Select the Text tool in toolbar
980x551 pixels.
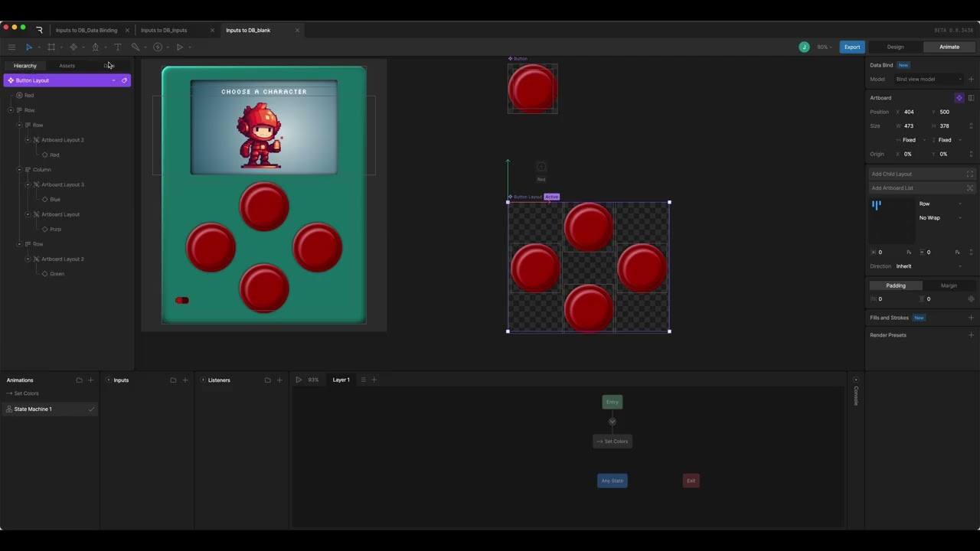point(118,47)
